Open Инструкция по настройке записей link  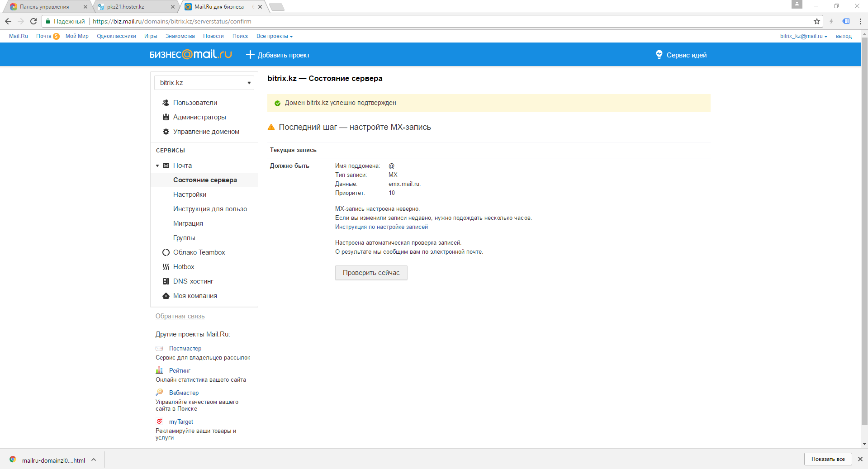(x=381, y=227)
